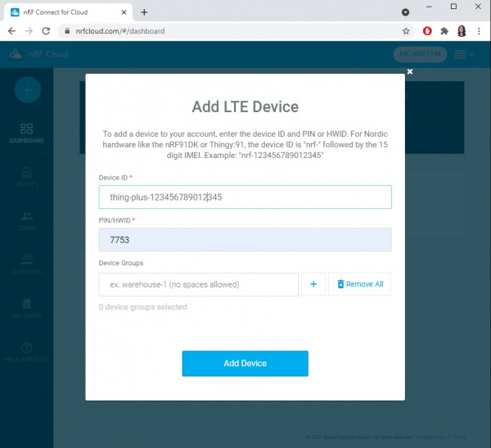Click the Device Groups input field

(199, 284)
